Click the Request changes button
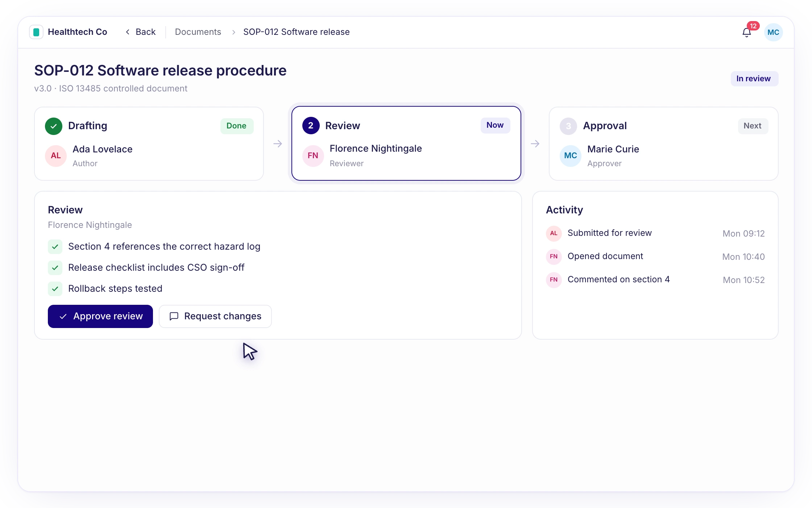The height and width of the screenshot is (508, 812). (215, 316)
